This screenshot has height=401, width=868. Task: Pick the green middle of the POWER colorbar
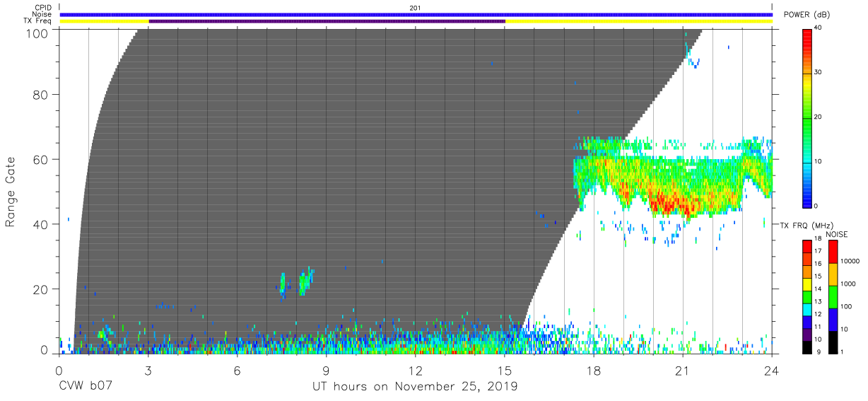(807, 117)
